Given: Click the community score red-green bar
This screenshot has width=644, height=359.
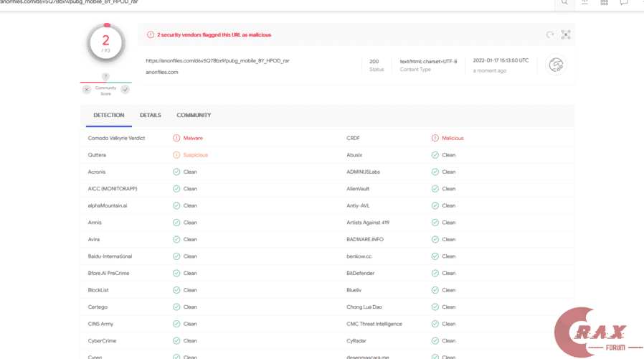Looking at the screenshot, I should pyautogui.click(x=105, y=82).
